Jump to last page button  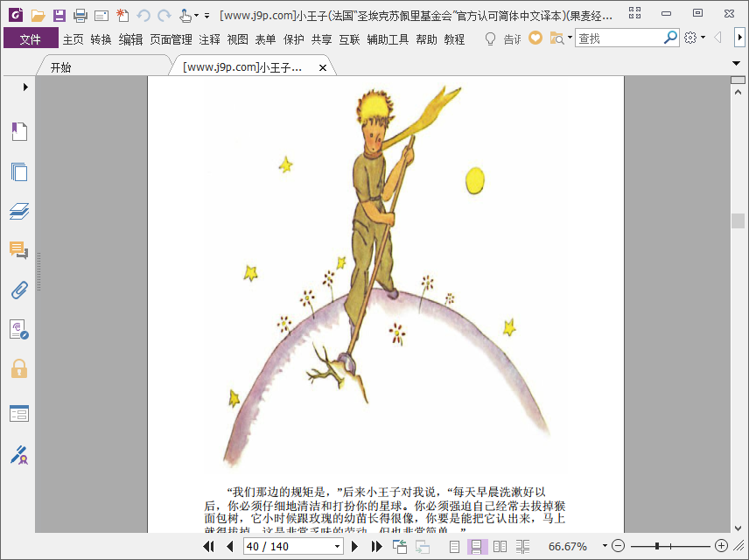click(376, 546)
